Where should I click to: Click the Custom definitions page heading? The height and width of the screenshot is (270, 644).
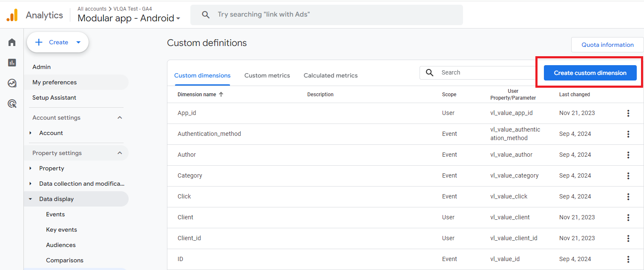pyautogui.click(x=207, y=43)
